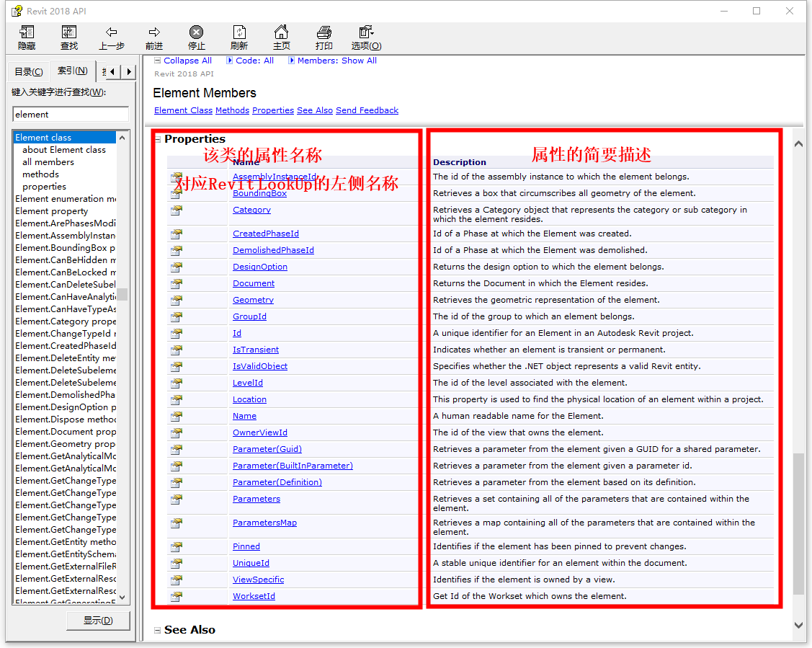812x648 pixels.
Task: Click the property icon beside OwnerViewId
Action: tap(177, 433)
